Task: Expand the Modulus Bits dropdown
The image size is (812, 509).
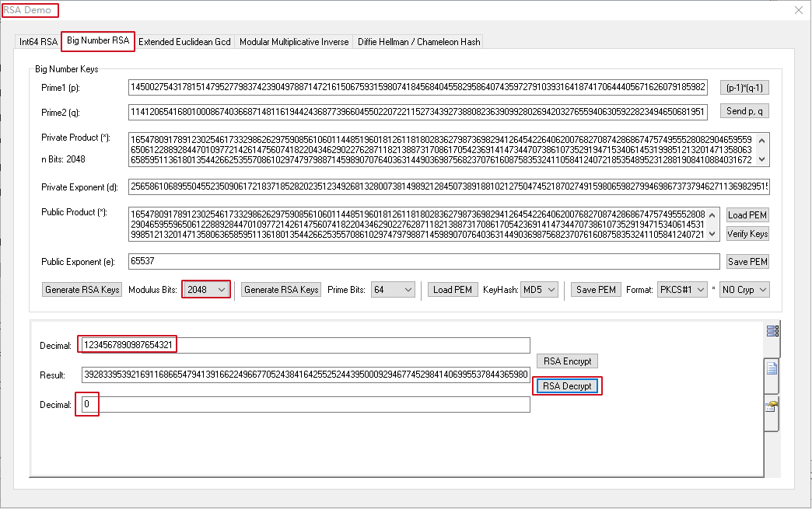Action: click(x=205, y=290)
